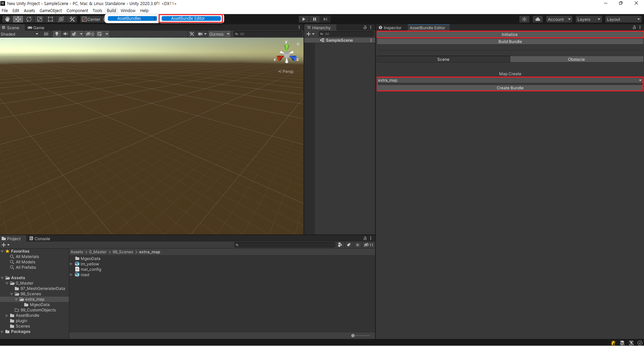This screenshot has width=644, height=346.
Task: Click the project icon size slider
Action: 353,336
